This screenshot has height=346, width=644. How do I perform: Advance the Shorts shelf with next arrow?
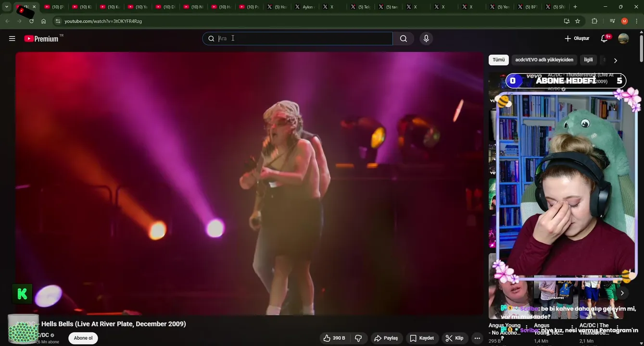click(622, 293)
